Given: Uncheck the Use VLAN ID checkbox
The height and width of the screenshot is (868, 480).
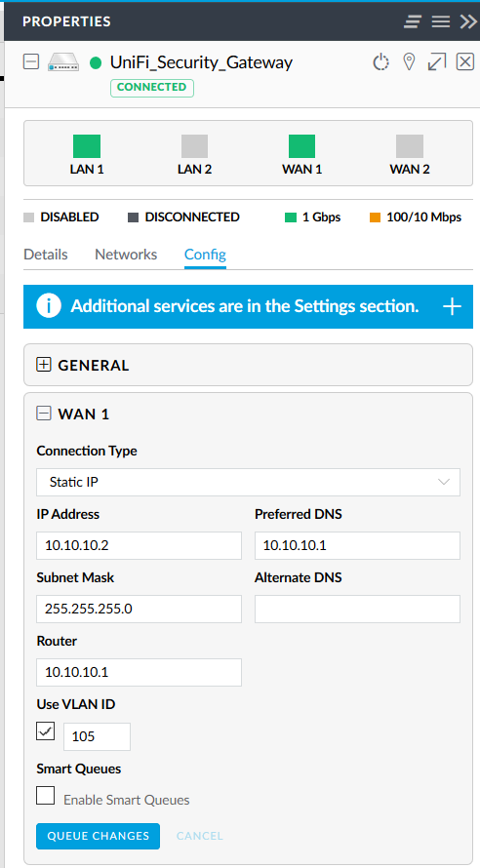Looking at the screenshot, I should click(46, 730).
